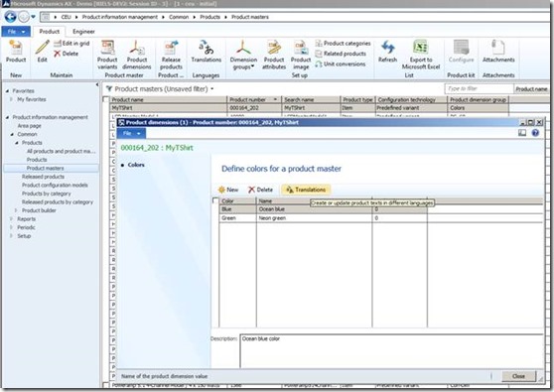The width and height of the screenshot is (554, 392).
Task: Expand the Reports node
Action: (x=11, y=219)
